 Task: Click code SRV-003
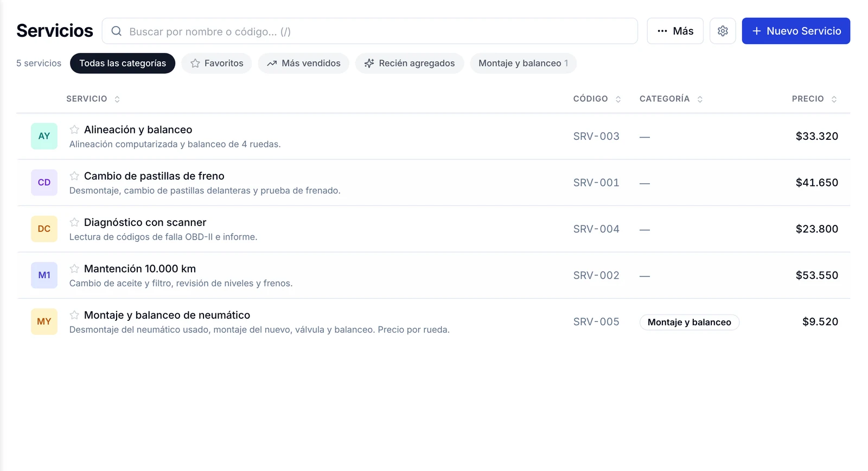(x=596, y=136)
